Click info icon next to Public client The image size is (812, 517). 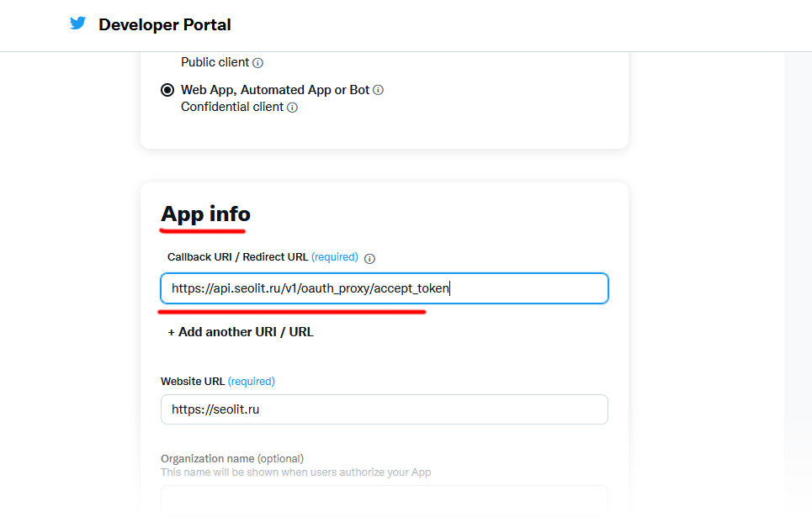(x=258, y=63)
